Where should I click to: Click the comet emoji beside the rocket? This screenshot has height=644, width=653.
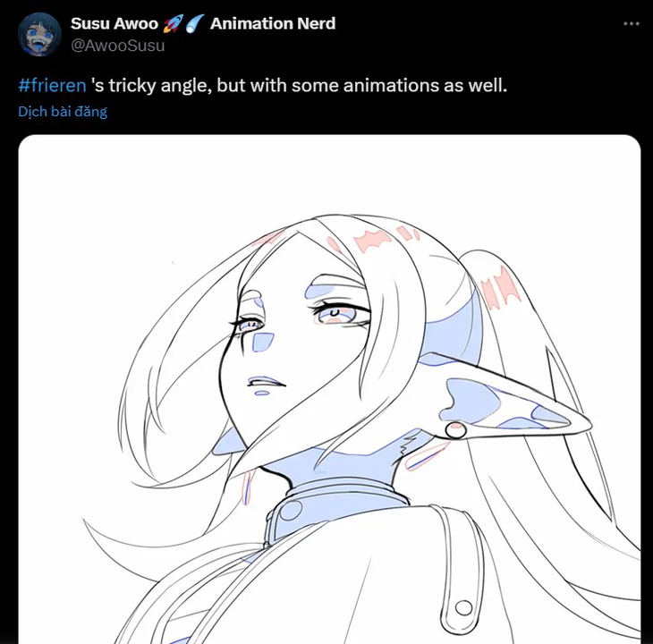click(194, 23)
